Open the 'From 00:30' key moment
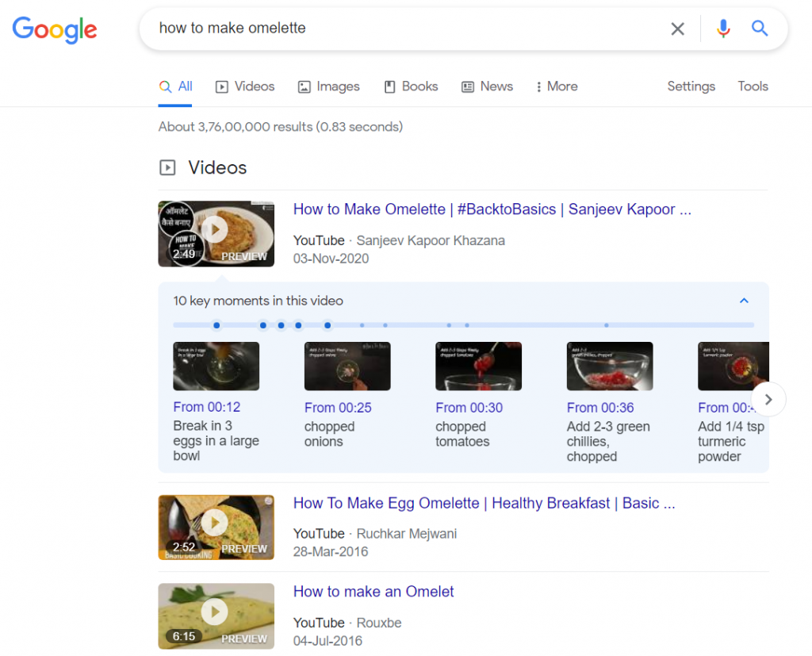This screenshot has height=656, width=812. [469, 409]
